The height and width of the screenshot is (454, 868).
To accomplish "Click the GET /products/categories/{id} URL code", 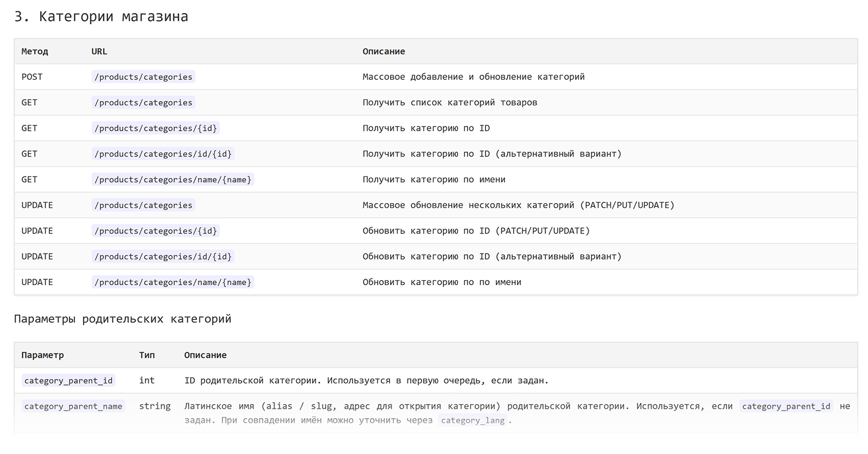I will coord(156,128).
